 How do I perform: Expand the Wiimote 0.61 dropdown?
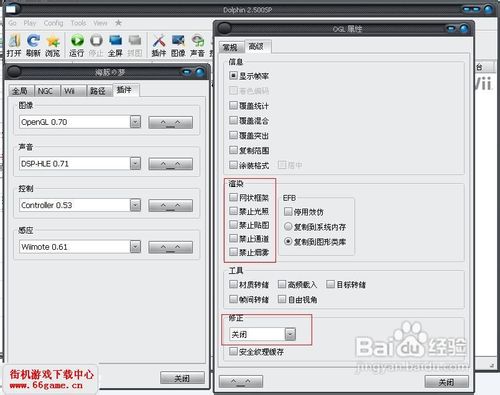point(135,247)
